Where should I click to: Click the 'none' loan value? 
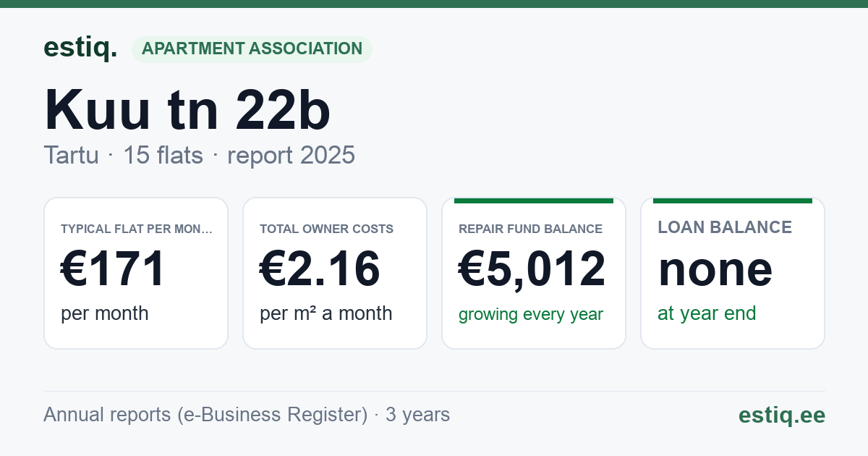715,269
